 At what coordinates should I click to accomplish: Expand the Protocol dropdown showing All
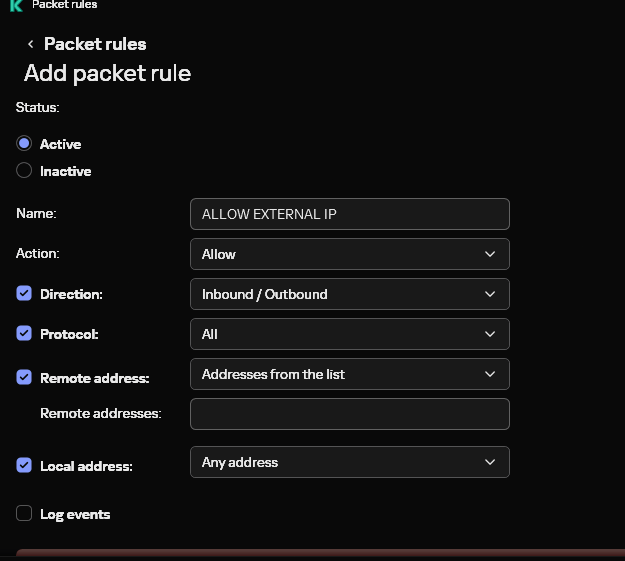(x=349, y=334)
